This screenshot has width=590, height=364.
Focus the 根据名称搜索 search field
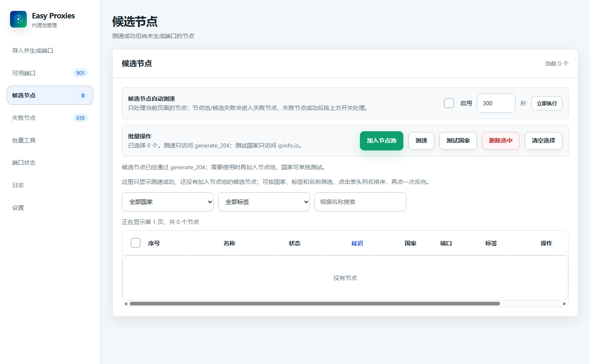click(360, 202)
